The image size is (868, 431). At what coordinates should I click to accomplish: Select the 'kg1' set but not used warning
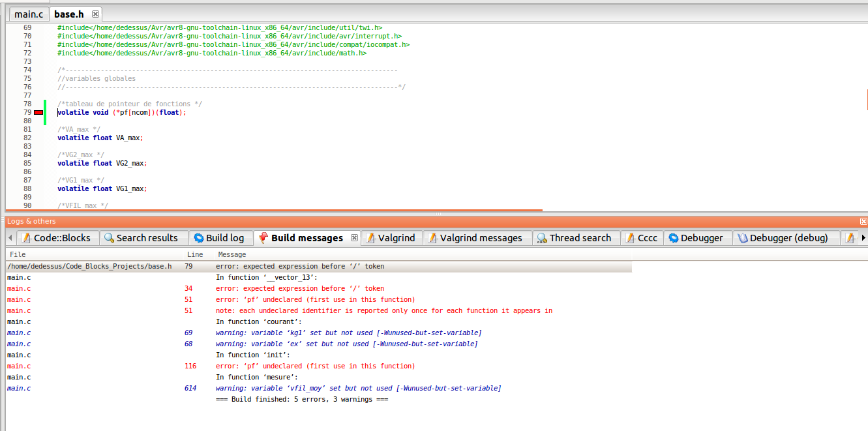tap(319, 333)
